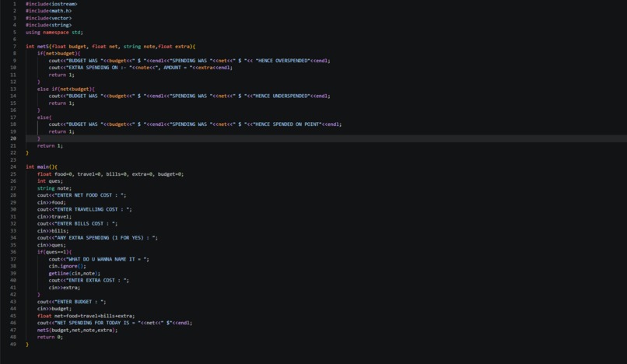Click the '#include<math.h>' line

(48, 11)
